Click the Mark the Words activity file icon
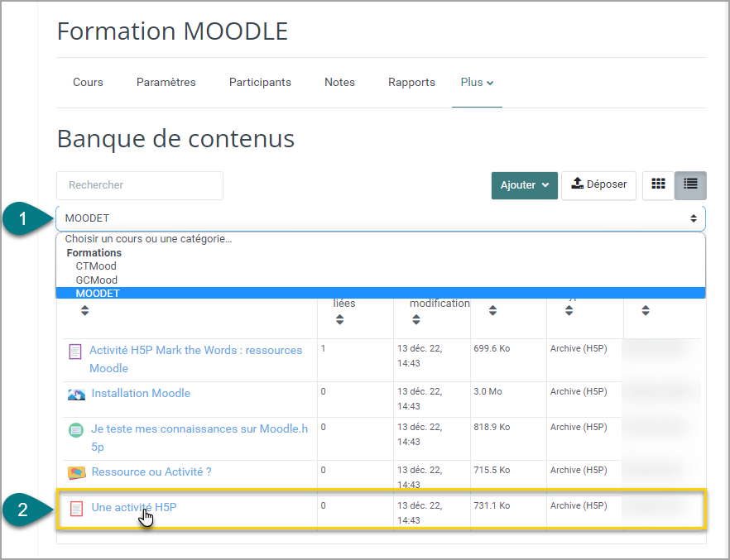Image resolution: width=730 pixels, height=560 pixels. click(75, 352)
